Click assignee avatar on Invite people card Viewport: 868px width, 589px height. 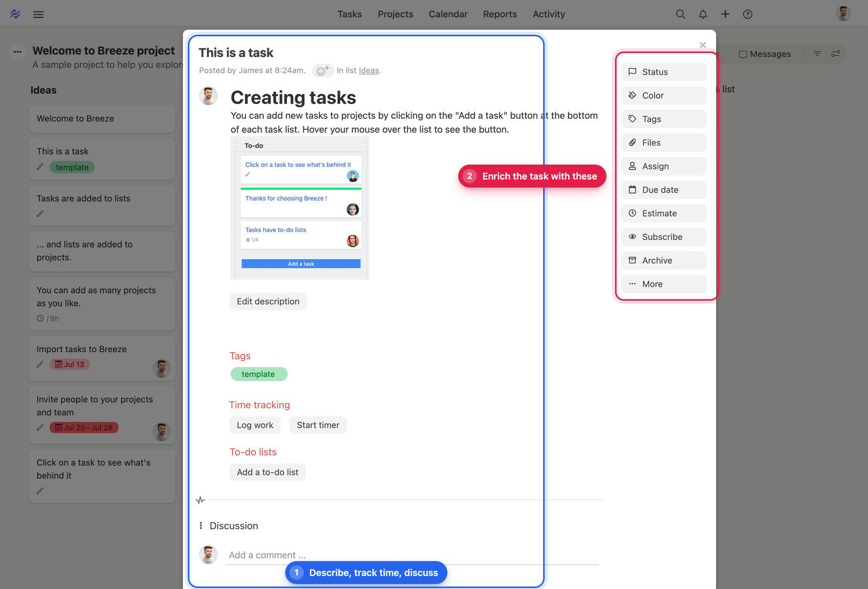coord(162,432)
